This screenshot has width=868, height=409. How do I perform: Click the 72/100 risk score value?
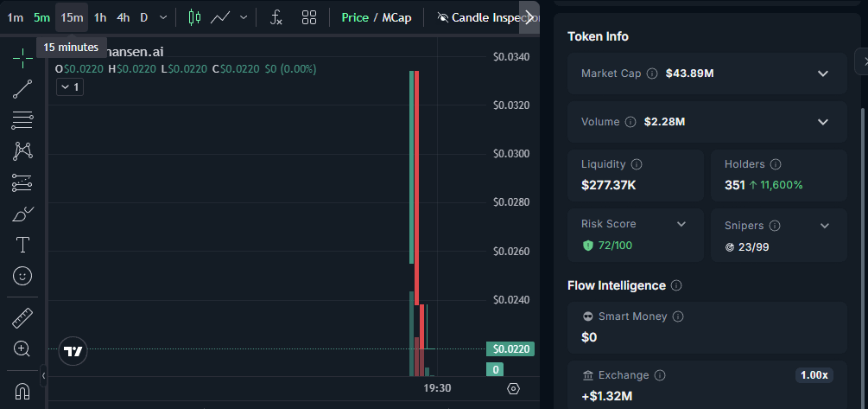click(615, 245)
